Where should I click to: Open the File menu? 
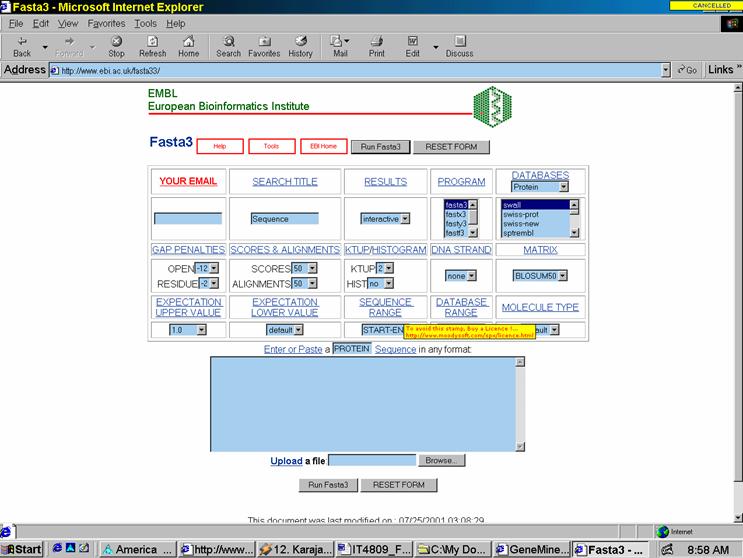click(x=16, y=24)
